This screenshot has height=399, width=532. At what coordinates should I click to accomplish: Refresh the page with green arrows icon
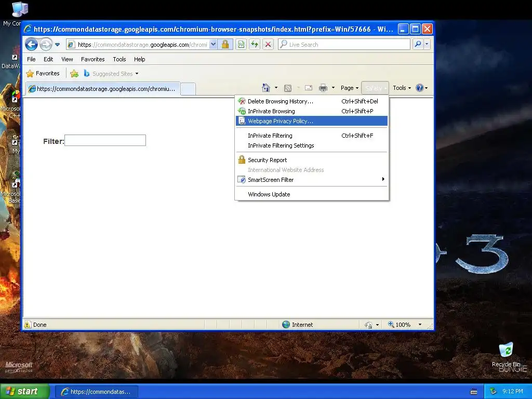click(x=255, y=45)
